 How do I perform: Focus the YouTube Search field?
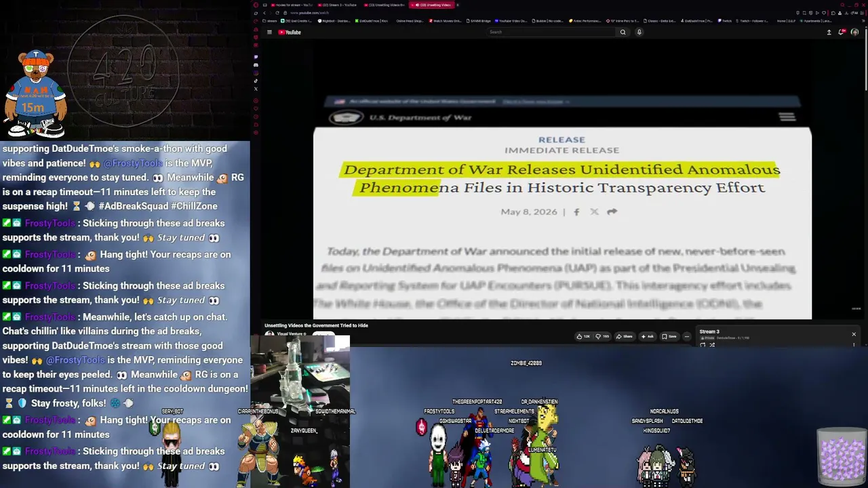[551, 32]
